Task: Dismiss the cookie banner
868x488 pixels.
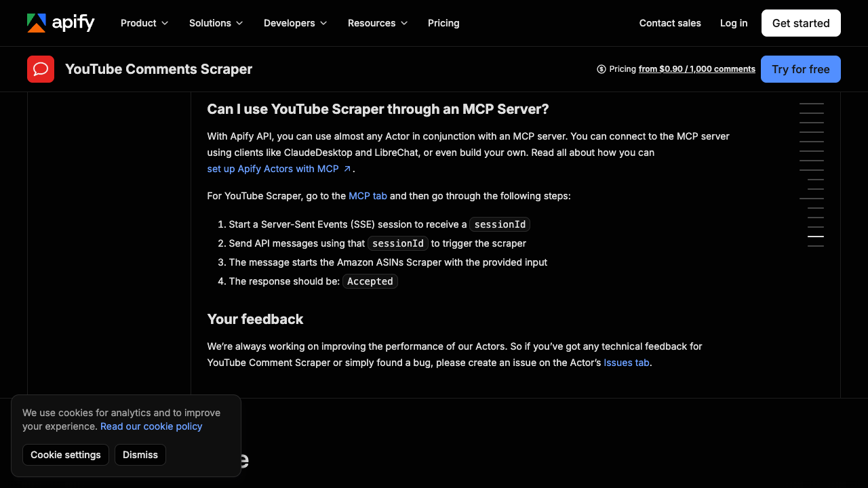Action: 140,455
